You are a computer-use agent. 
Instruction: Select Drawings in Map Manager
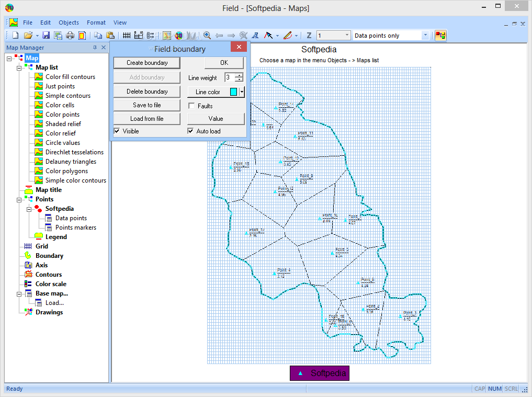pos(49,312)
